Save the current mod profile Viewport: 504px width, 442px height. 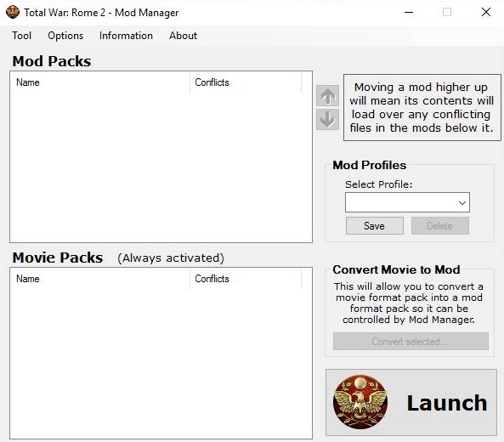click(x=375, y=225)
